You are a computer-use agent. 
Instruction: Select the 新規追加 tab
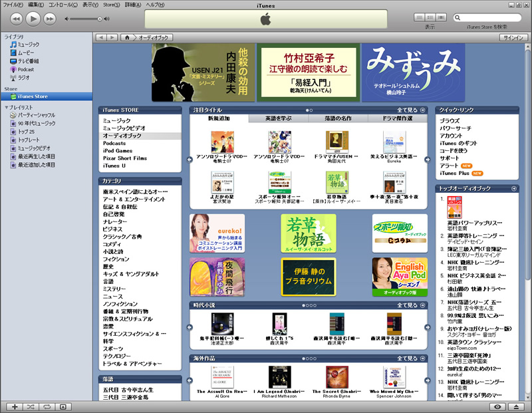pos(219,118)
